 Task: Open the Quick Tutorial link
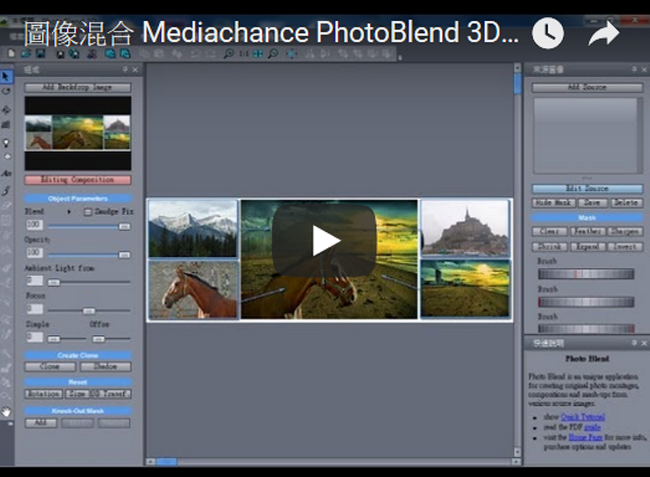coord(582,416)
